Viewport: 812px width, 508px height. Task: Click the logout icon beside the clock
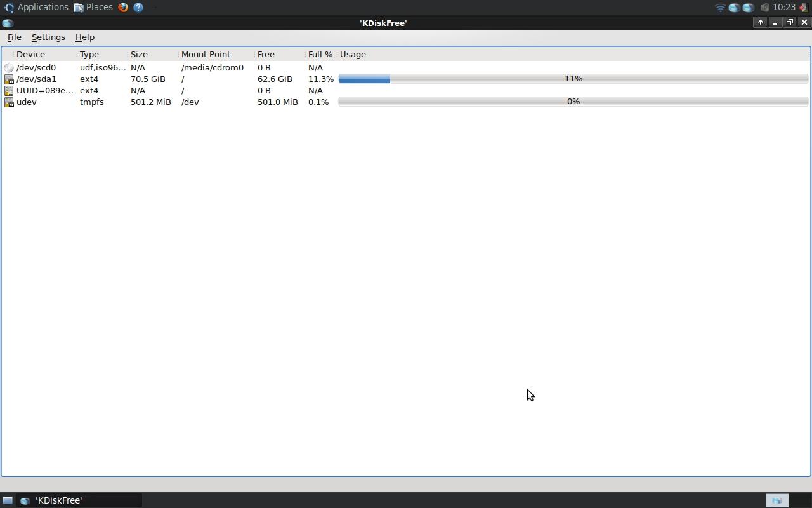point(804,8)
